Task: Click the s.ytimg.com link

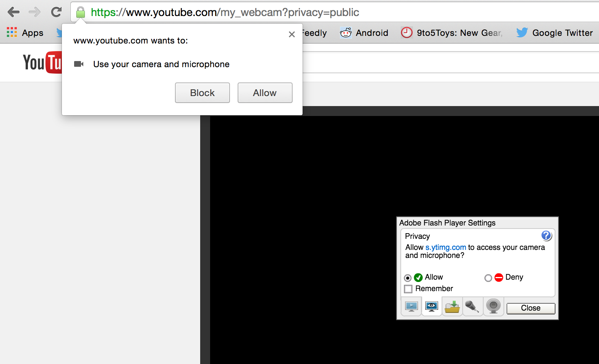Action: (x=445, y=247)
